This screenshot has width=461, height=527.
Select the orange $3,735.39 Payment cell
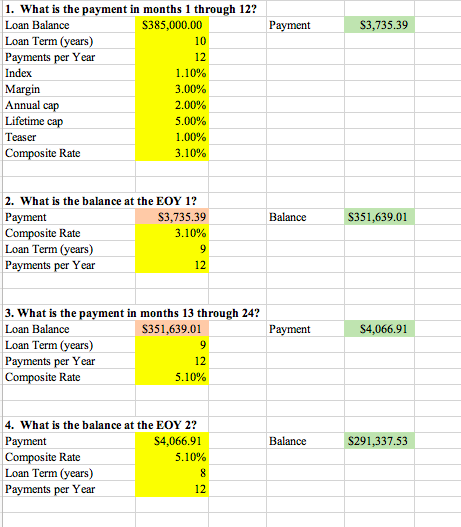(x=172, y=217)
